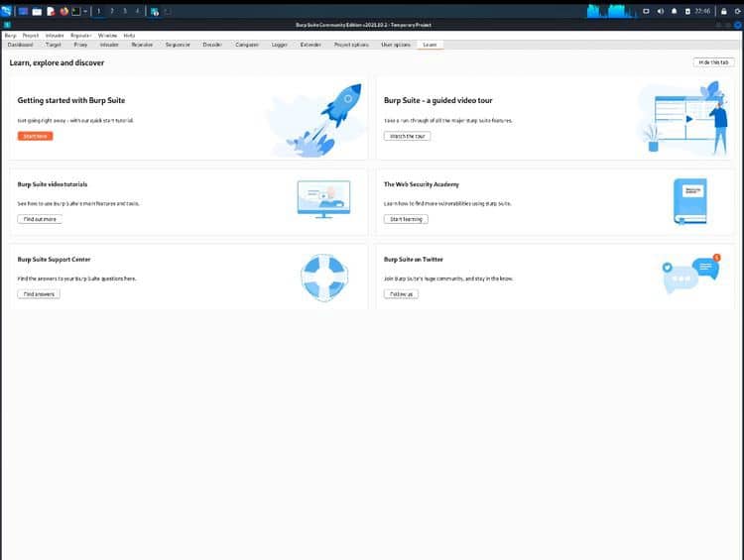The width and height of the screenshot is (744, 560).
Task: Open the terminal emulator icon
Action: [x=76, y=11]
